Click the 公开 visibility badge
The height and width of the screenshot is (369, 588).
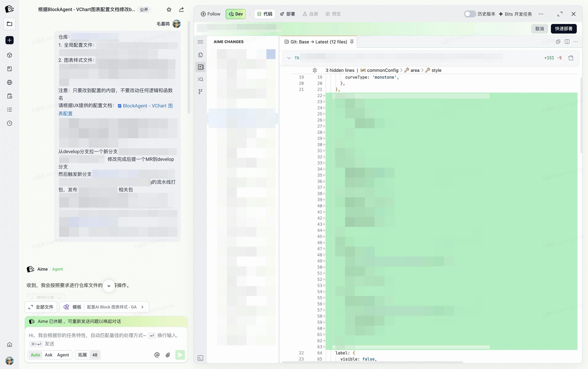(144, 10)
